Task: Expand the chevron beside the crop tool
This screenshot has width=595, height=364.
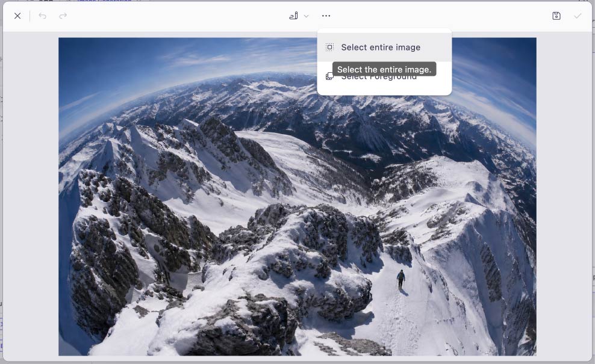Action: 306,16
